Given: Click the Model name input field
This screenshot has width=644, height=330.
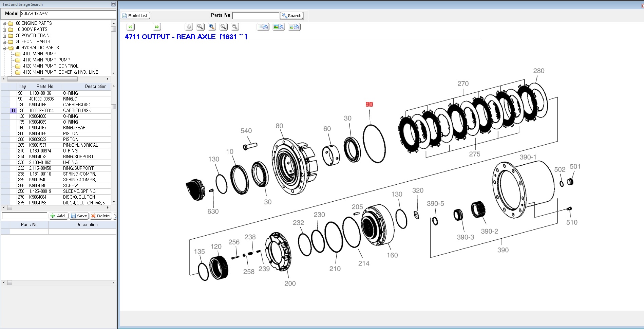Looking at the screenshot, I should (68, 14).
